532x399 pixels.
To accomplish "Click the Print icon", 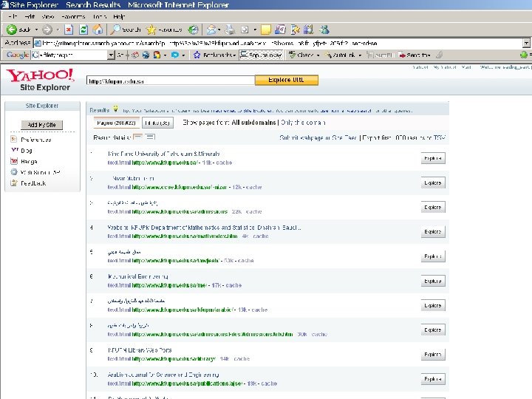I will tap(231, 30).
